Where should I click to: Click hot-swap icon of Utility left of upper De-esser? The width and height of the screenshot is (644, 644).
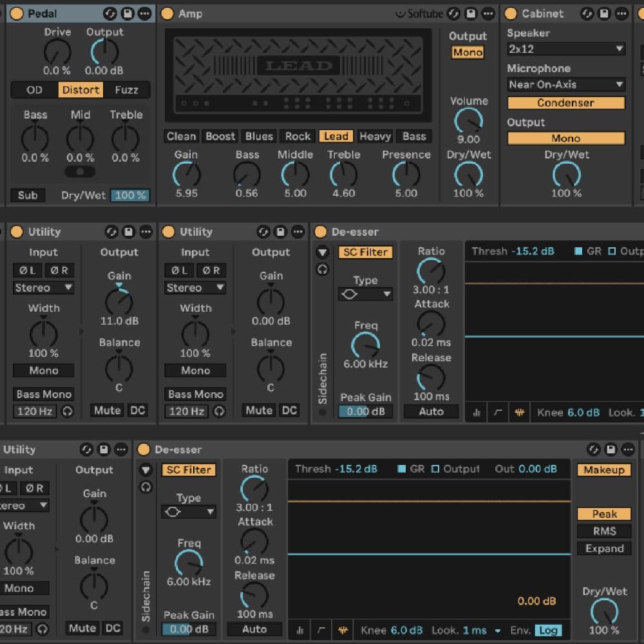point(263,232)
